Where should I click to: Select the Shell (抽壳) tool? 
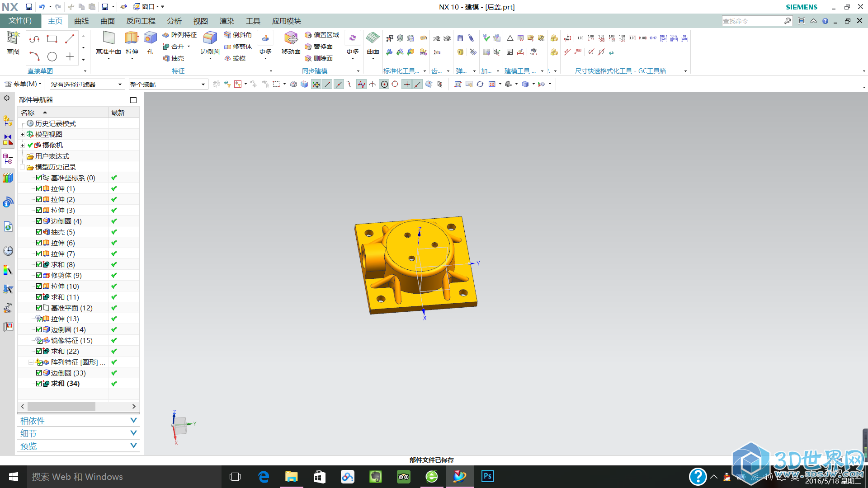click(x=173, y=58)
